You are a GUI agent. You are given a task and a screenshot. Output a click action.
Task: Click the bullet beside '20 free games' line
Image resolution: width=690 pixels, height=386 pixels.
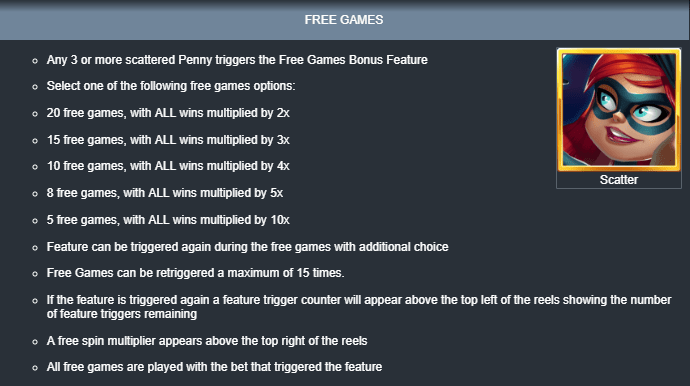pyautogui.click(x=35, y=114)
